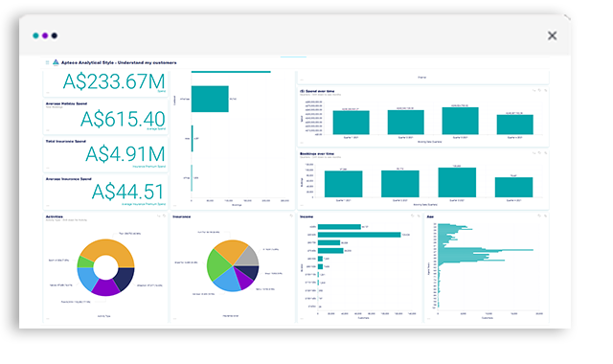This screenshot has width=613, height=364.
Task: Select the orange slice of Insurance pie
Action: tap(231, 251)
